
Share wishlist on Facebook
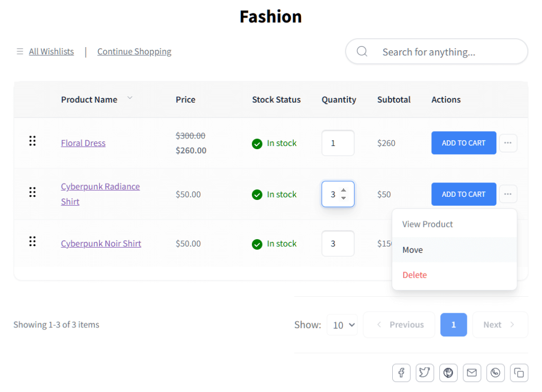401,372
